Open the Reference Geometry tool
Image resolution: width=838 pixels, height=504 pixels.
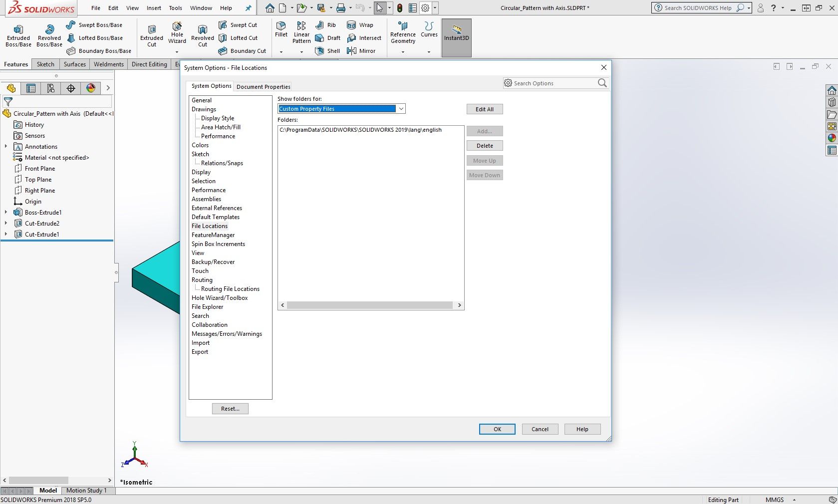(403, 26)
